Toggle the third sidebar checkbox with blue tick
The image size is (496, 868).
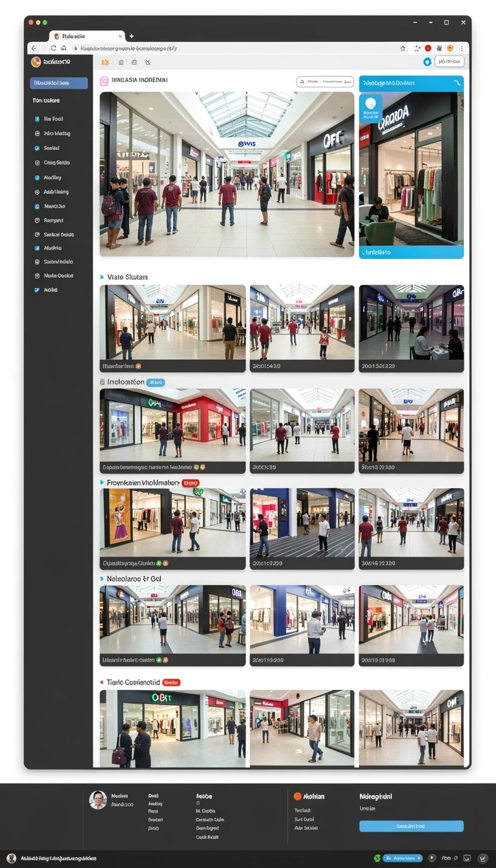pyautogui.click(x=37, y=148)
